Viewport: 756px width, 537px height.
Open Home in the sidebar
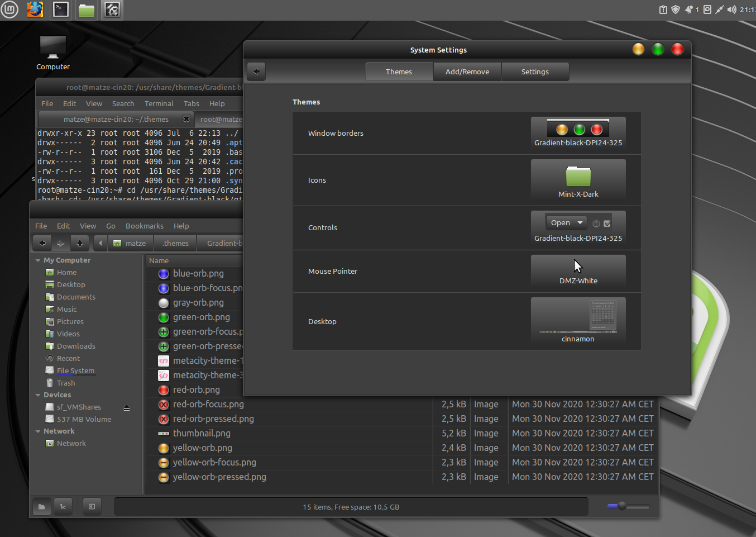coord(66,273)
